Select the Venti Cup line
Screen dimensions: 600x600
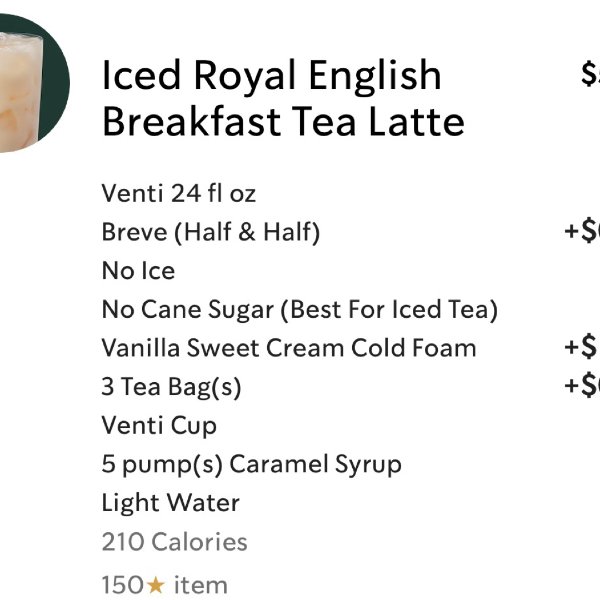pyautogui.click(x=159, y=426)
